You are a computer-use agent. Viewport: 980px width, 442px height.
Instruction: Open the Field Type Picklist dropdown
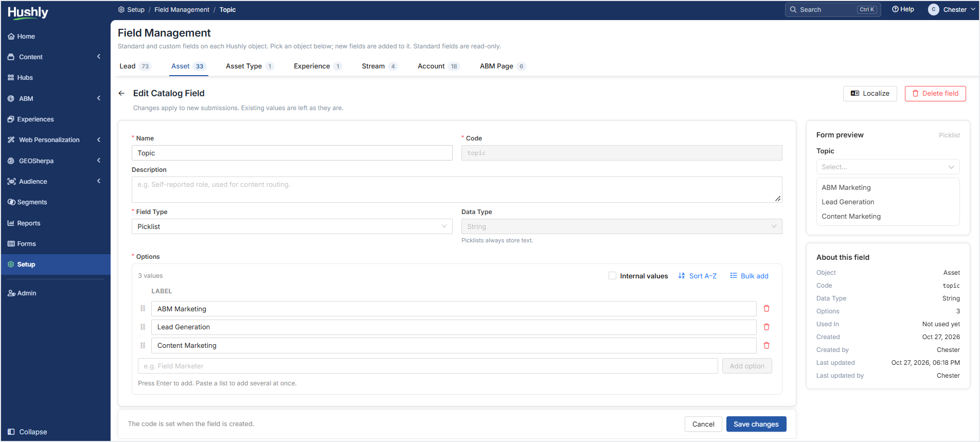pos(292,227)
